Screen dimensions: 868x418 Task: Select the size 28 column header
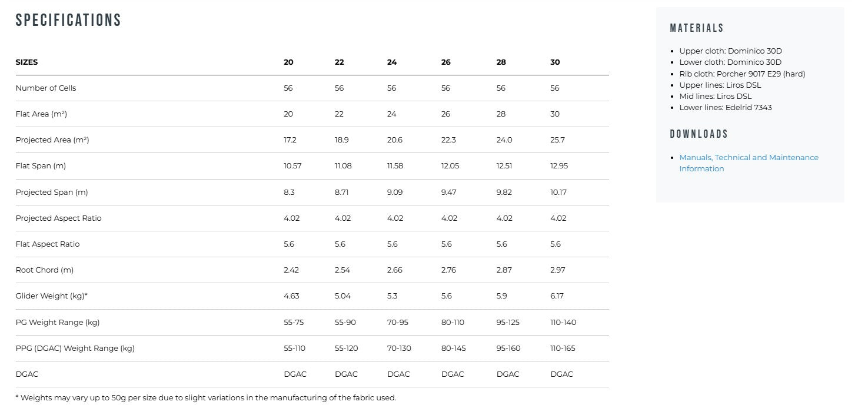501,62
